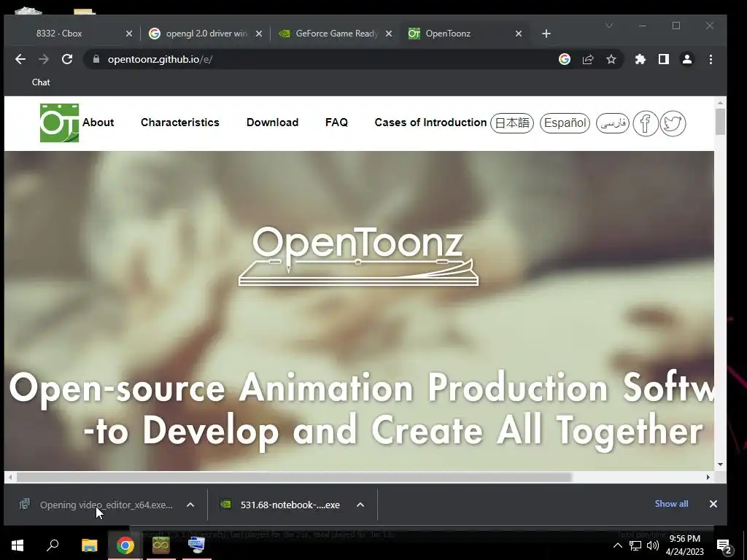Open the network tray icon

(x=635, y=545)
